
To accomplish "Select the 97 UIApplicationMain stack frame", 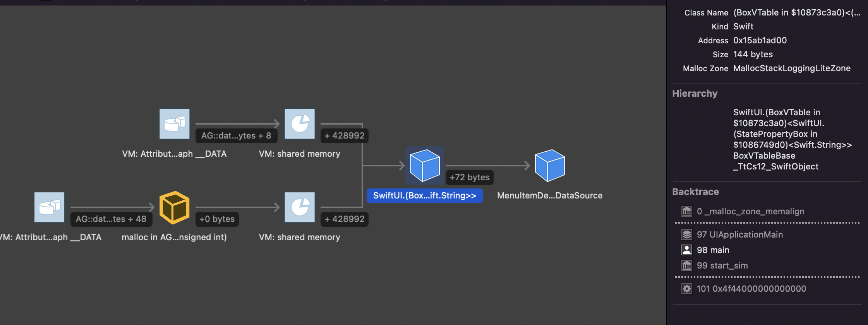I will point(739,235).
